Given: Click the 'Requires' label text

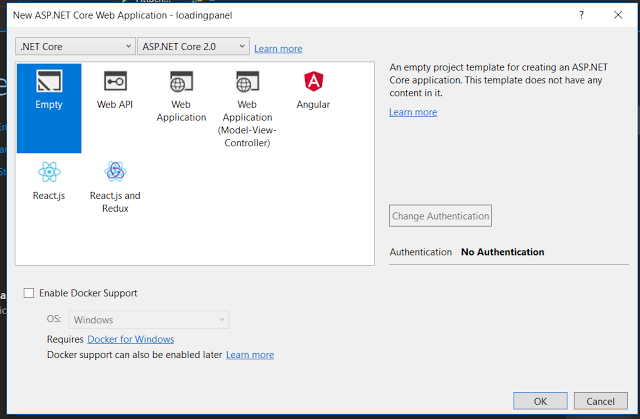Looking at the screenshot, I should tap(65, 339).
